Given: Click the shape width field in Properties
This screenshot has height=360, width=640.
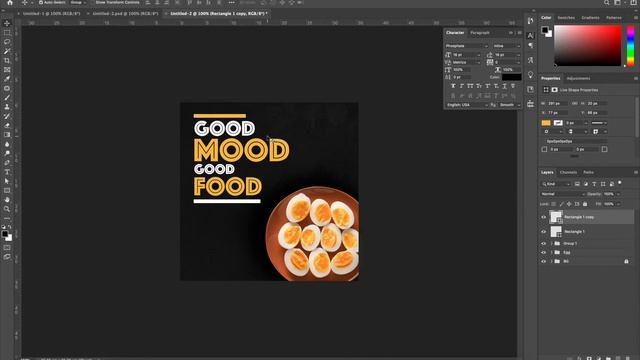Looking at the screenshot, I should tap(557, 103).
